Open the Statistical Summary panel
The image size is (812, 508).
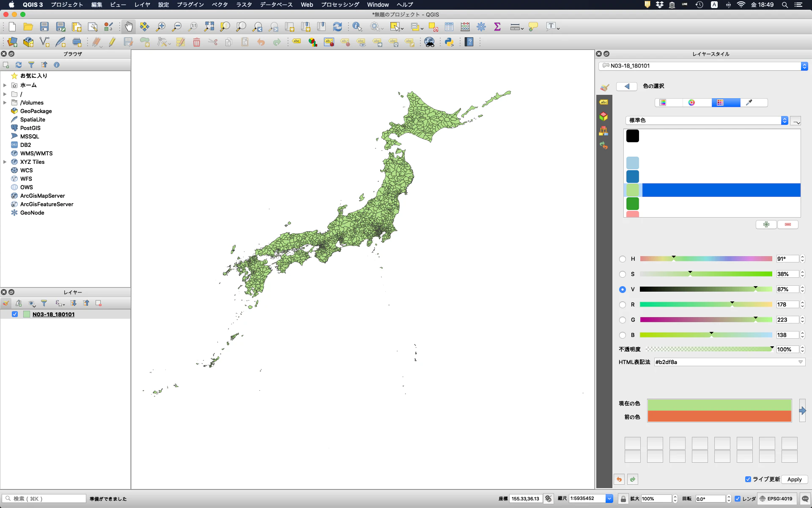click(x=497, y=26)
